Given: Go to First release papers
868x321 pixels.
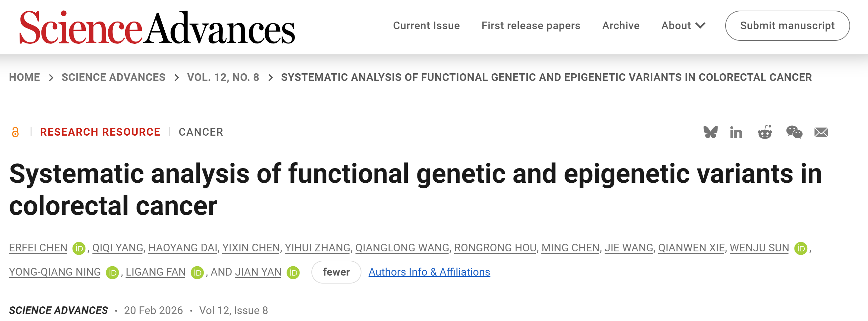Looking at the screenshot, I should coord(531,26).
